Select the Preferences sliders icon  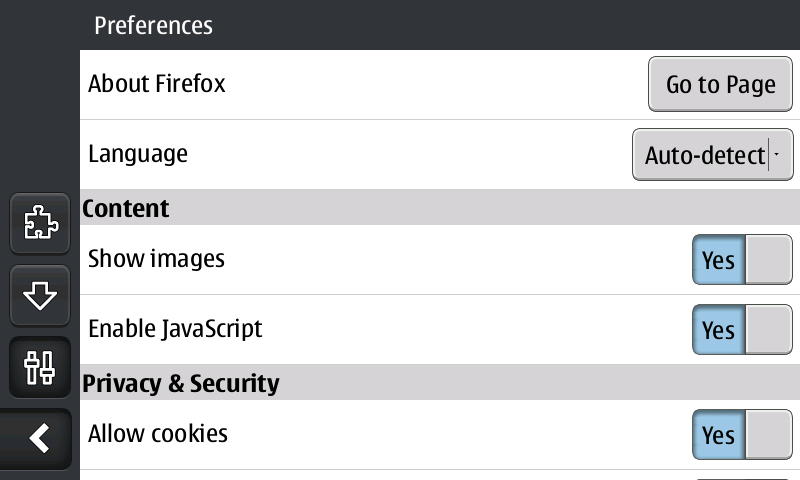point(40,367)
